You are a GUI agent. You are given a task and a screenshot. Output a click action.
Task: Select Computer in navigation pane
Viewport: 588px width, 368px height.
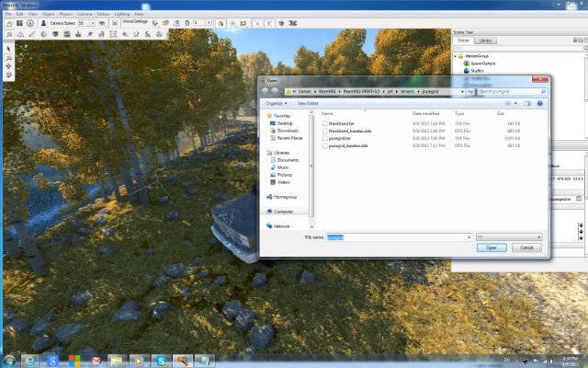pyautogui.click(x=279, y=212)
